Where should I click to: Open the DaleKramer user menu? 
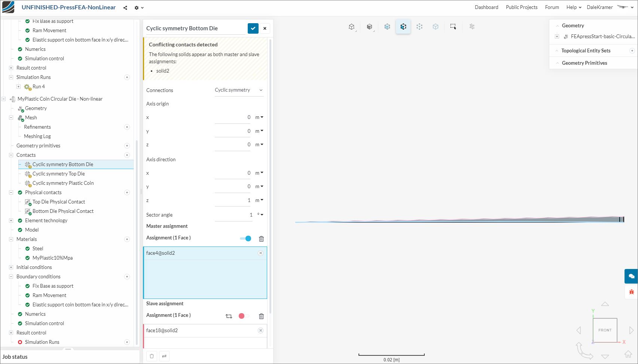tap(611, 7)
